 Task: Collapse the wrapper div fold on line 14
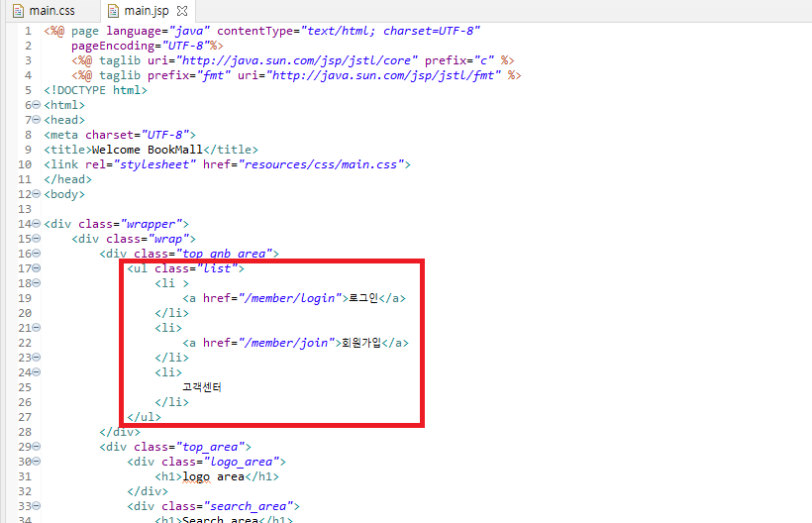pos(37,224)
